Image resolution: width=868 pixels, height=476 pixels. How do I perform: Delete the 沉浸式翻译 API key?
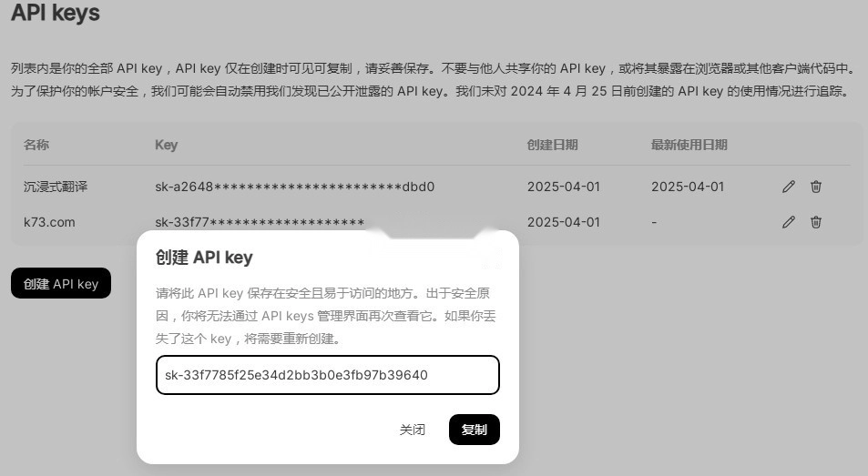816,187
